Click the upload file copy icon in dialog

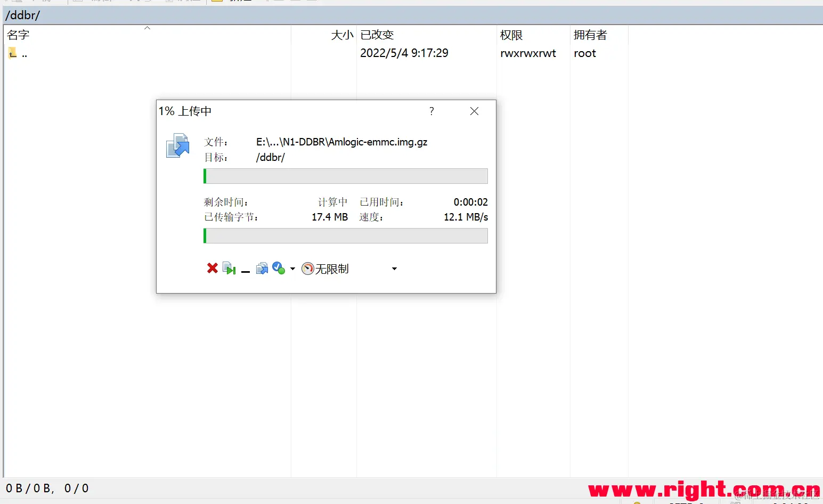[x=178, y=146]
